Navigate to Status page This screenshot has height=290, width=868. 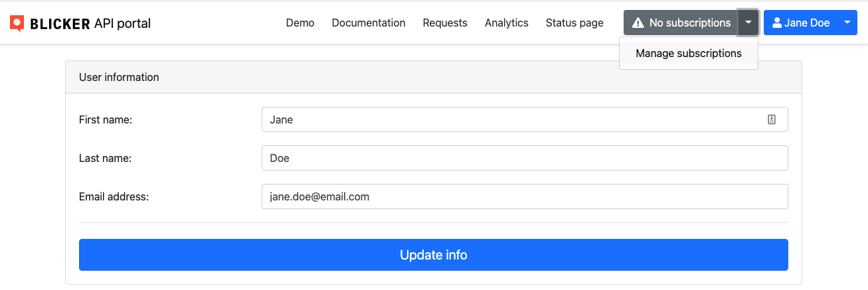point(574,23)
